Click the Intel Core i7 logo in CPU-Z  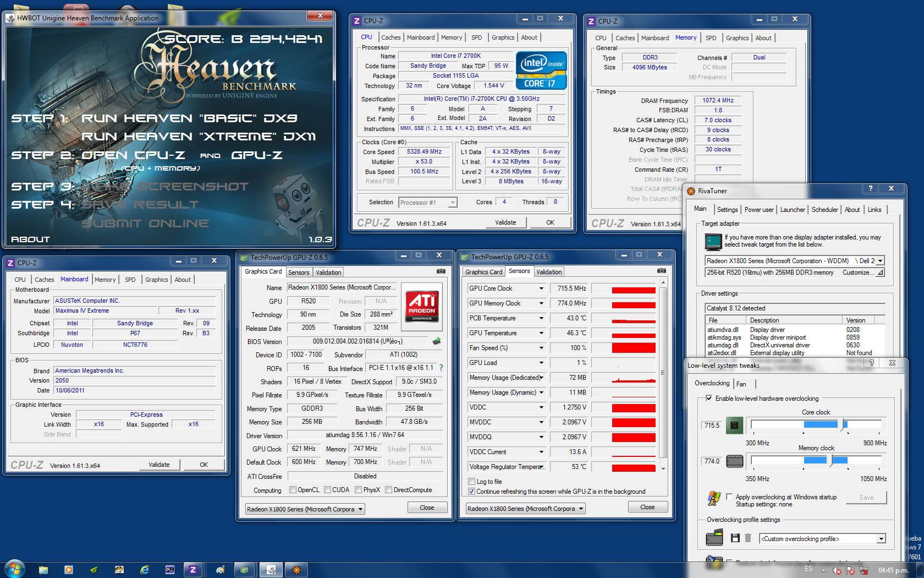[541, 70]
